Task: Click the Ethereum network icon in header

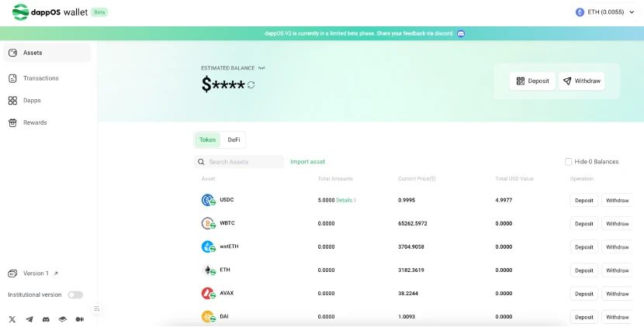Action: (580, 12)
